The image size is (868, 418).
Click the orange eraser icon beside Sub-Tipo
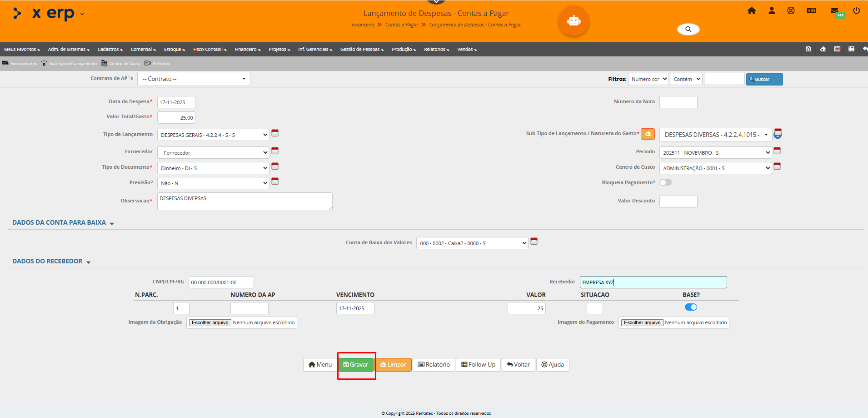click(x=648, y=134)
